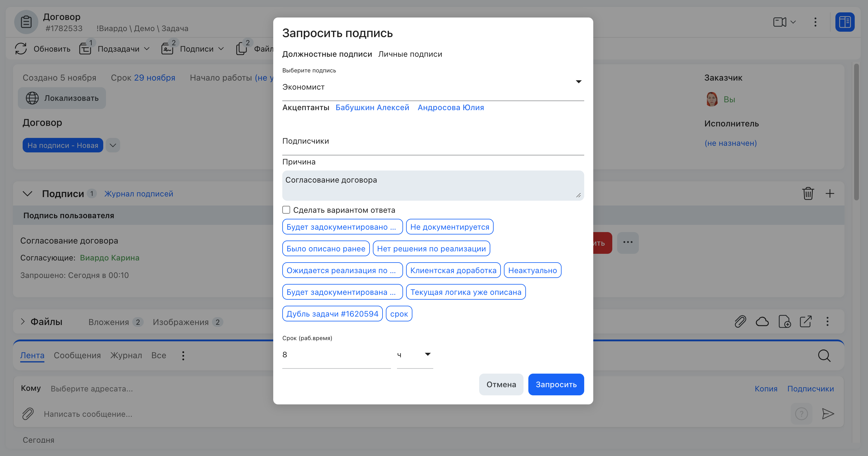Screen dimensions: 868x456
Task: Open the Лента tab
Action: click(x=32, y=356)
